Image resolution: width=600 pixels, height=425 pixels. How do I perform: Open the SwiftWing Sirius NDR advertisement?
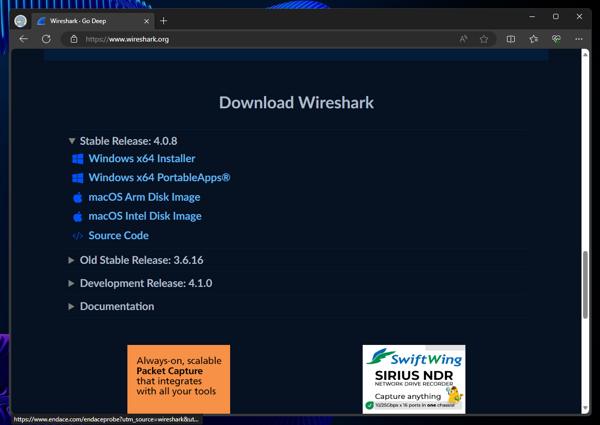click(414, 379)
